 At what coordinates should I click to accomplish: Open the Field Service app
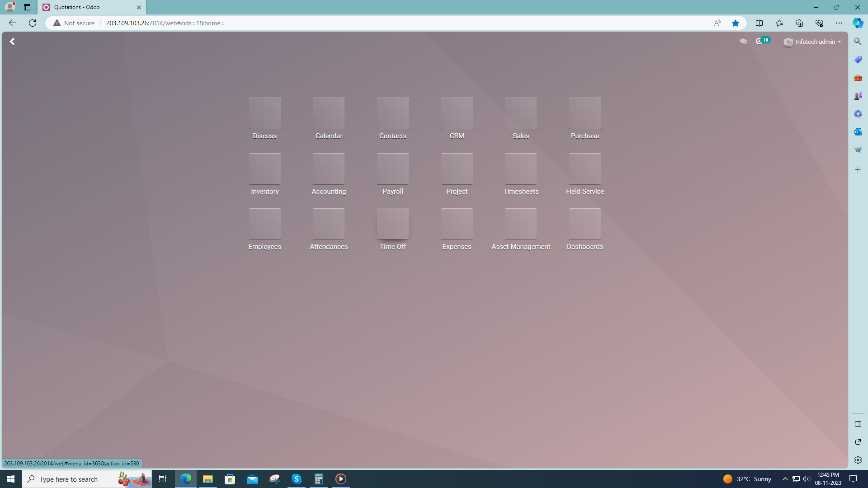[x=585, y=169]
